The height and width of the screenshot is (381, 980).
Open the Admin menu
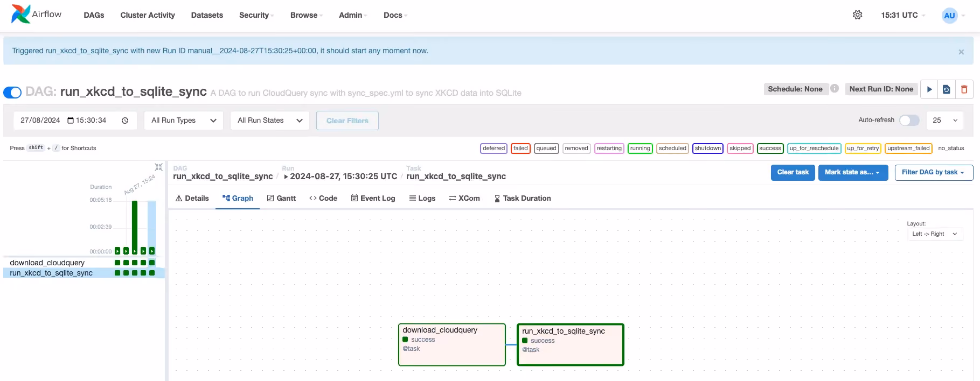click(x=353, y=15)
